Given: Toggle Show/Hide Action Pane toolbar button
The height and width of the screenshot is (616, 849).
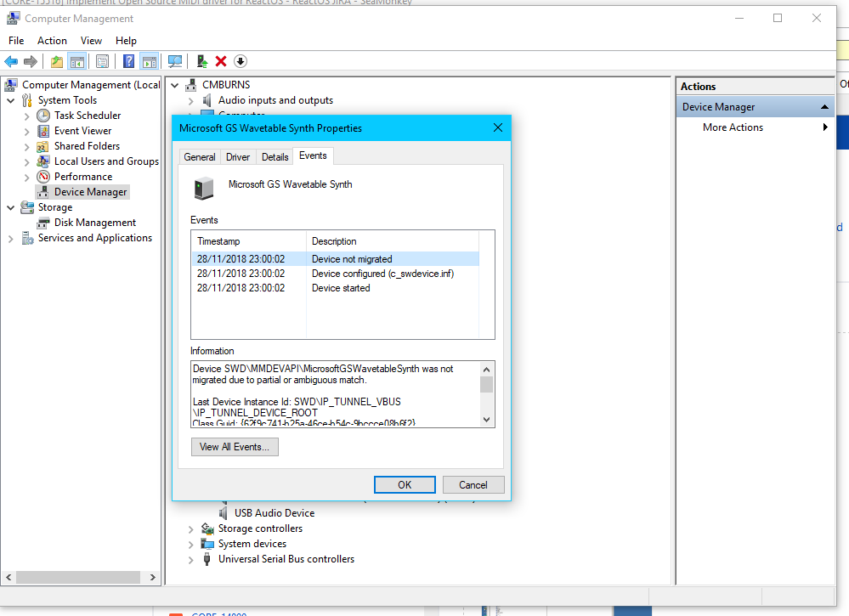Looking at the screenshot, I should [x=150, y=61].
